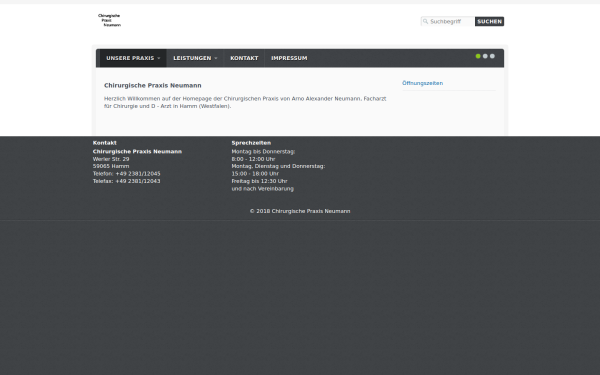
Task: Select the middle gray dot in navbar
Action: [x=485, y=56]
